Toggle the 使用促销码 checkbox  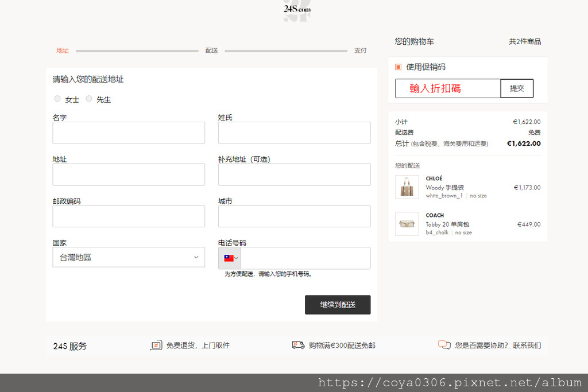399,67
